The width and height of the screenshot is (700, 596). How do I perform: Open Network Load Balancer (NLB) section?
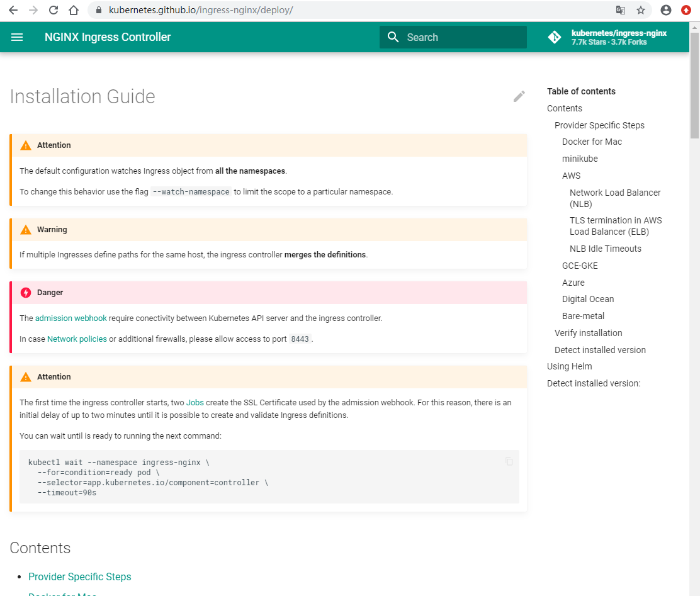(x=615, y=198)
